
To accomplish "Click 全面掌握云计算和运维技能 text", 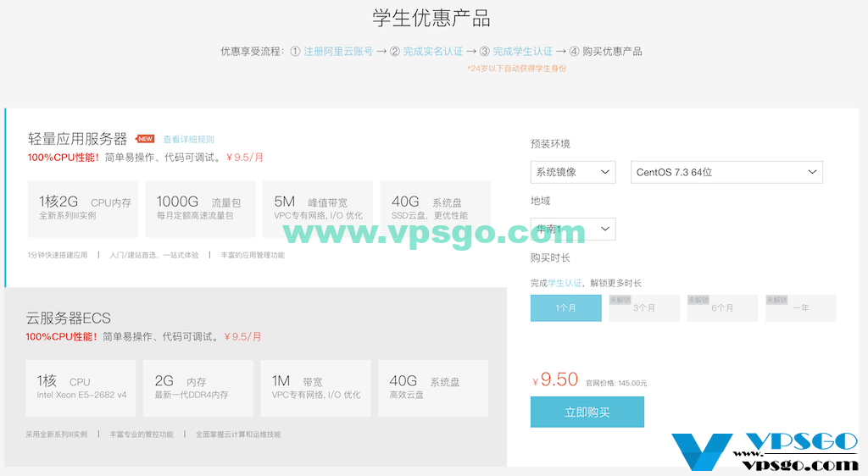I will 238,434.
